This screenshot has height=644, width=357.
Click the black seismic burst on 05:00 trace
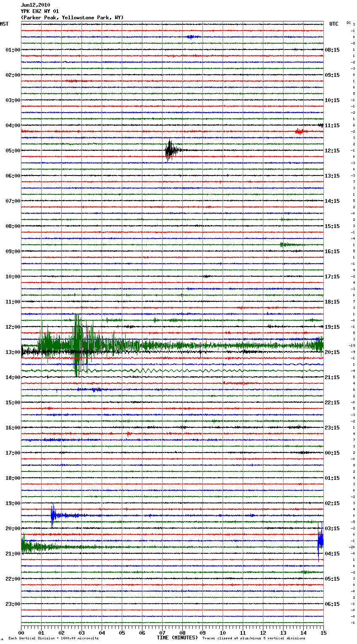click(x=171, y=150)
